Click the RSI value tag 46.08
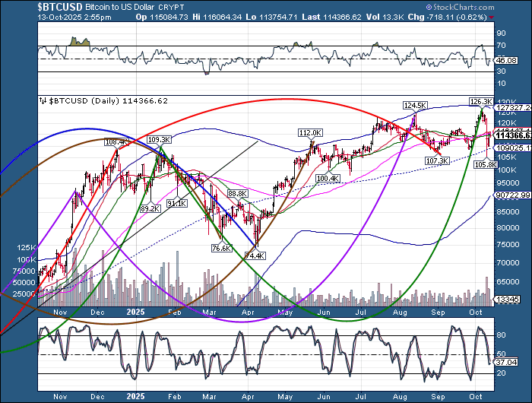 [506, 59]
